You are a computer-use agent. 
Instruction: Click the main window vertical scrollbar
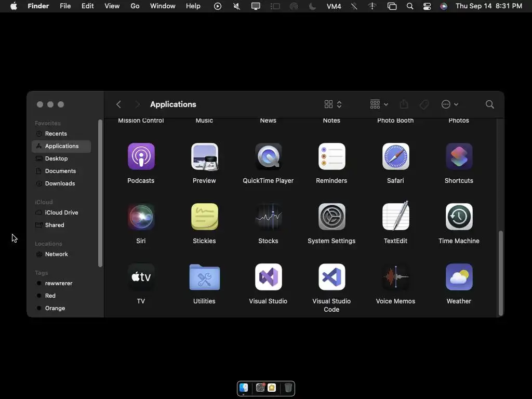click(x=500, y=273)
